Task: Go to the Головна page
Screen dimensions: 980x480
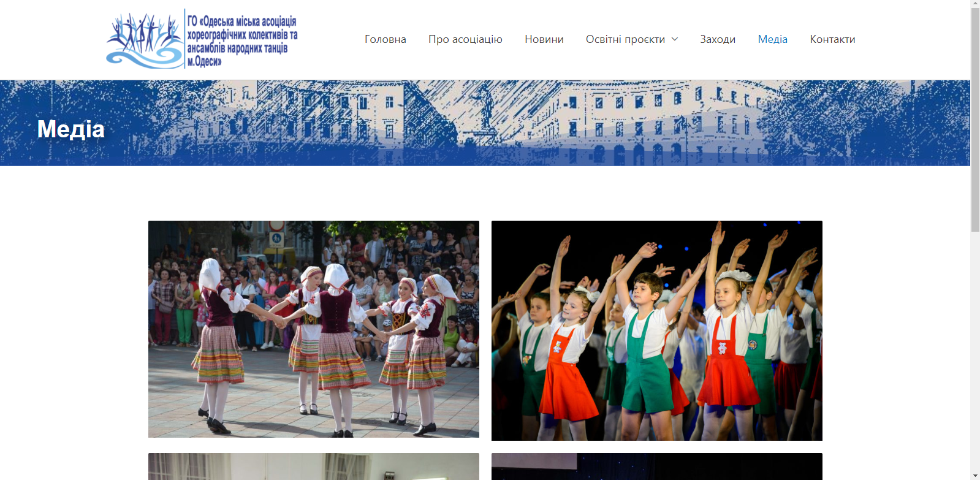Action: click(x=385, y=39)
